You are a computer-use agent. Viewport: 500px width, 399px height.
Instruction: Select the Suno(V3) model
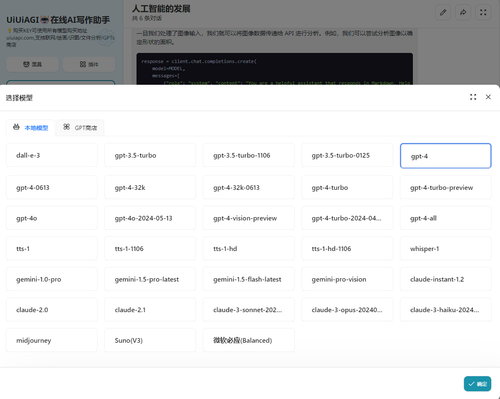pyautogui.click(x=150, y=340)
